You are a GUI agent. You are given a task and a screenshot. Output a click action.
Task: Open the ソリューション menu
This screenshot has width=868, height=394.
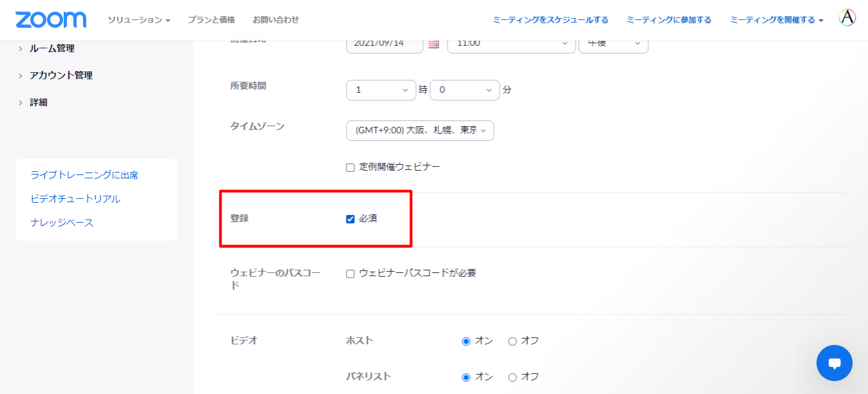click(x=139, y=20)
